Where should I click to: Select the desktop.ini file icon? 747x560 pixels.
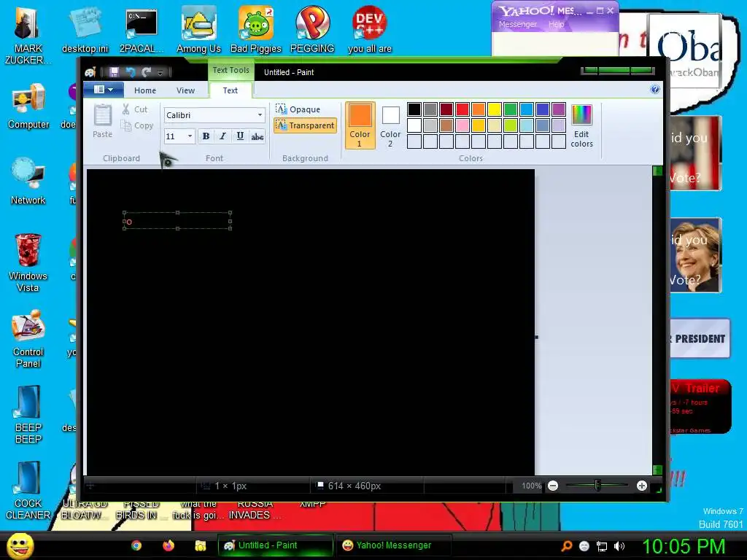pos(85,29)
